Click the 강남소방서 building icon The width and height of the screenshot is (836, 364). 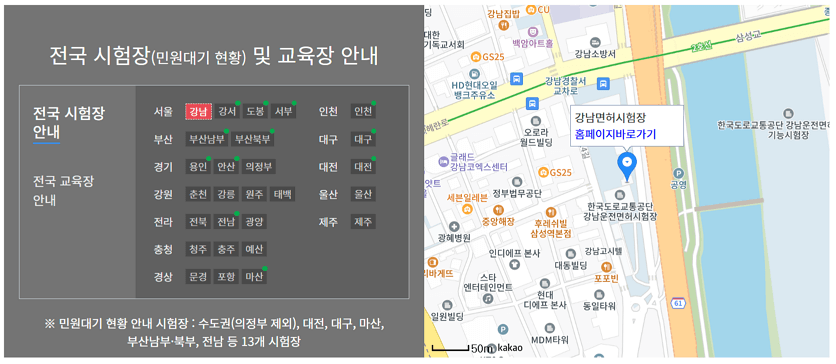[596, 42]
